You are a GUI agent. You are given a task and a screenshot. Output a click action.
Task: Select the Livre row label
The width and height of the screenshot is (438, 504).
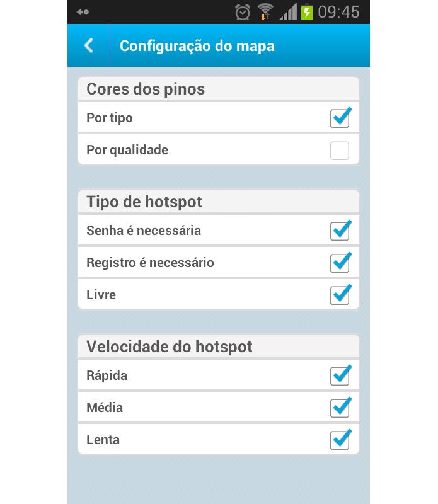101,295
